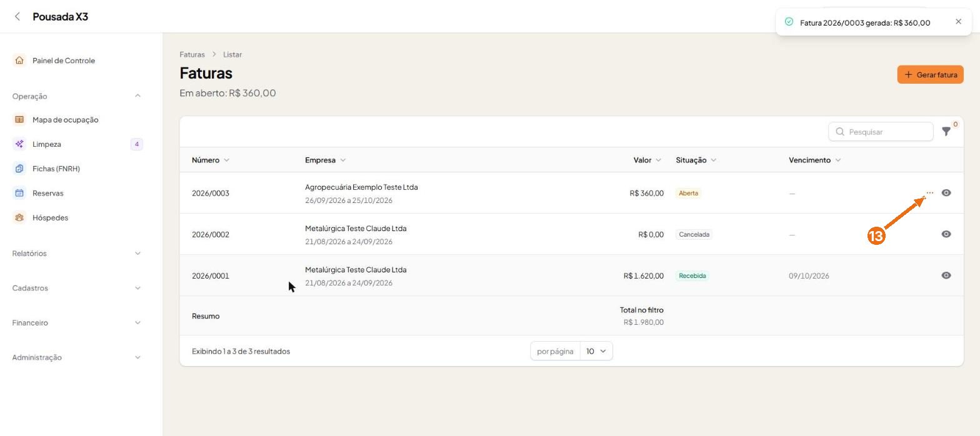Click the Listar breadcrumb
Screen dimensions: 980x436
click(232, 54)
